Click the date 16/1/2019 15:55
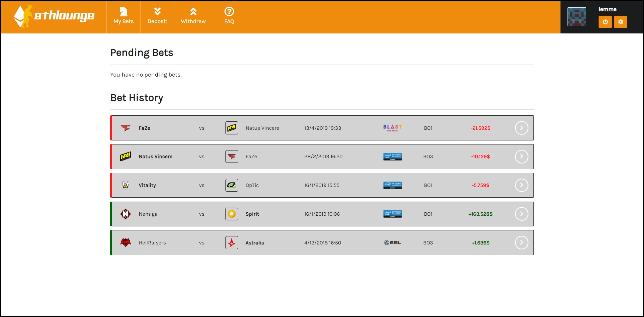 tap(322, 185)
